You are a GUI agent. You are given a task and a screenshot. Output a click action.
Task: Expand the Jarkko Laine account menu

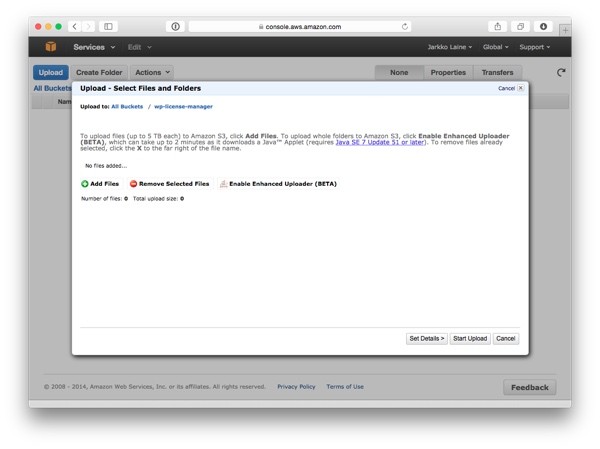pyautogui.click(x=450, y=47)
